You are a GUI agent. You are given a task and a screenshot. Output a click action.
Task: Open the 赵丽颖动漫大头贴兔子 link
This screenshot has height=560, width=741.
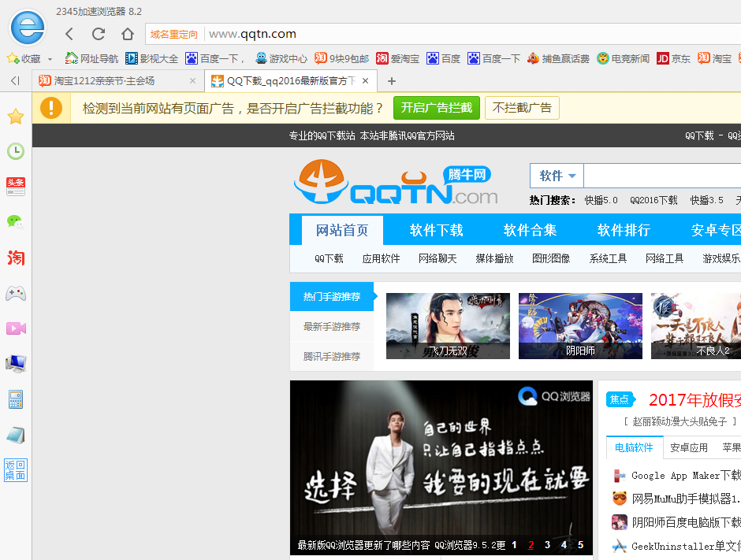(680, 421)
